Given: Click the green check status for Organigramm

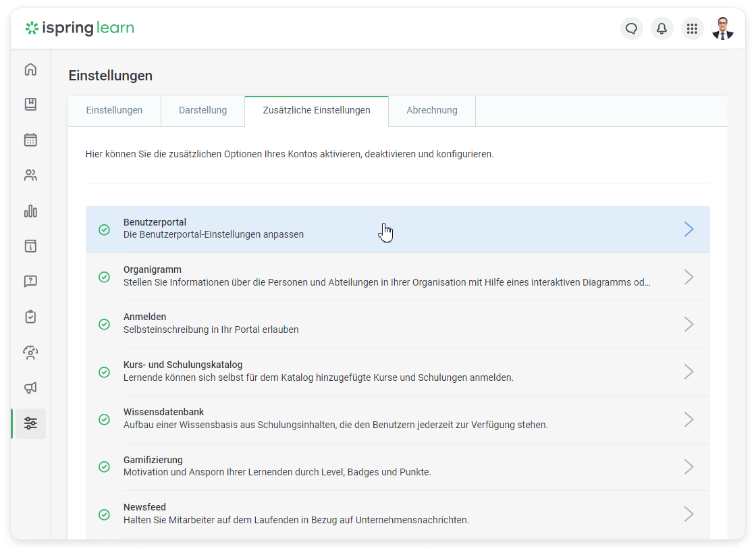Looking at the screenshot, I should pos(104,277).
